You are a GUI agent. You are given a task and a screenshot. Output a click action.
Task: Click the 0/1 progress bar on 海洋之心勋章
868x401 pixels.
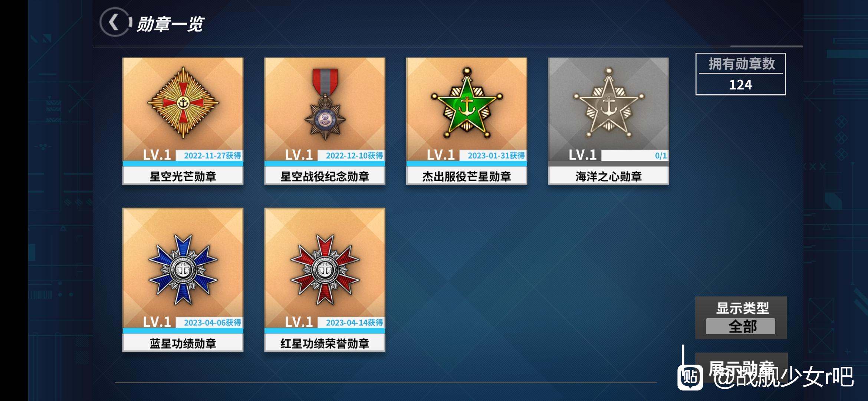coord(635,156)
